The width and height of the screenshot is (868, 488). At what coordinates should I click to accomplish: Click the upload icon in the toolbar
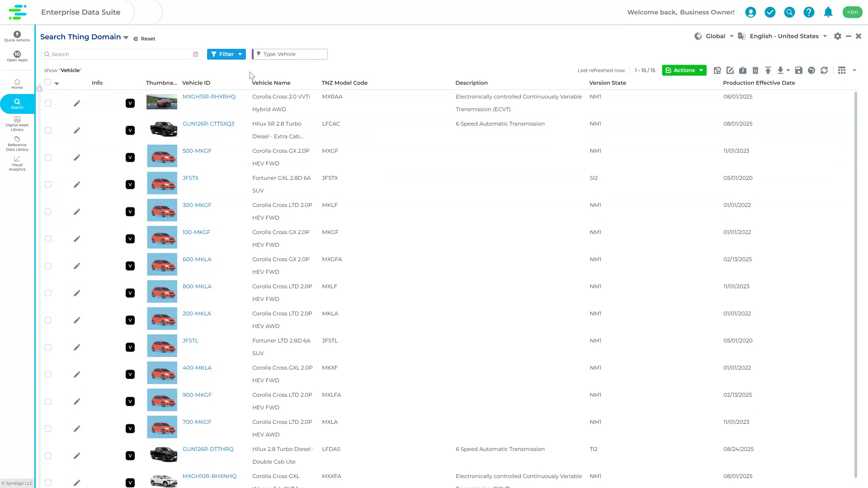pyautogui.click(x=768, y=70)
